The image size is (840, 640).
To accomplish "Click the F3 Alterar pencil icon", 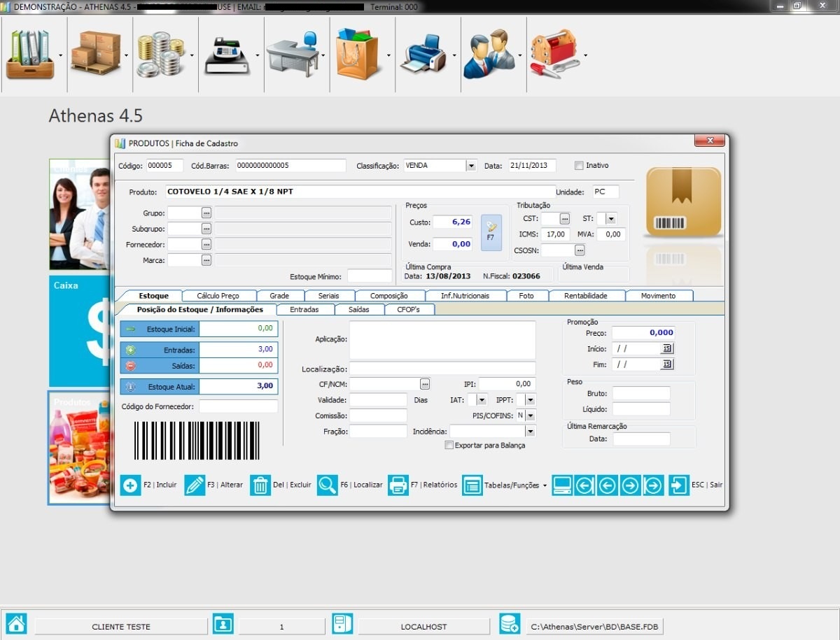I will 195,485.
